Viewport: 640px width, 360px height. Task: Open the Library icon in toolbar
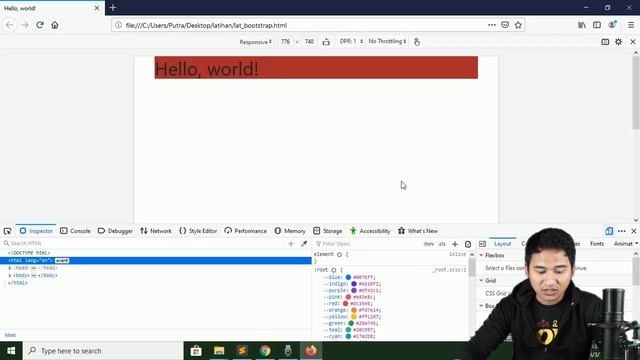click(582, 25)
